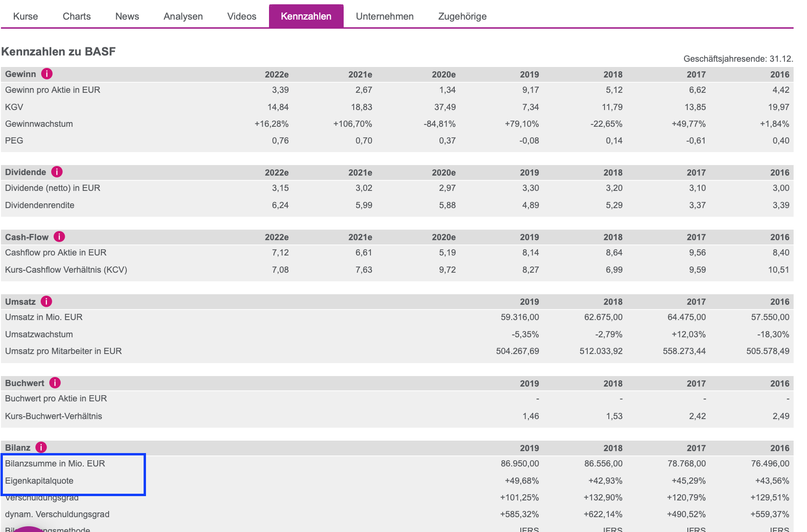The image size is (807, 532).
Task: Go to the Videos tab
Action: 242,16
